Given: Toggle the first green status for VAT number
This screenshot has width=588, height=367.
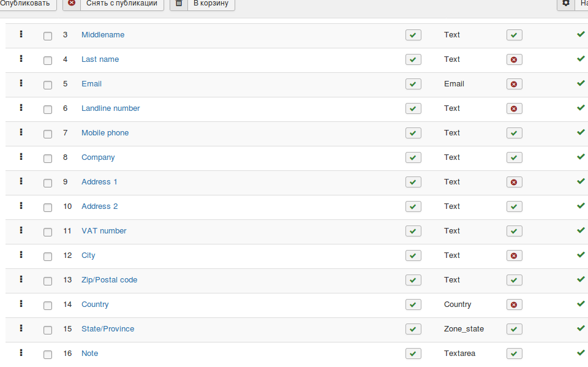Looking at the screenshot, I should [413, 231].
